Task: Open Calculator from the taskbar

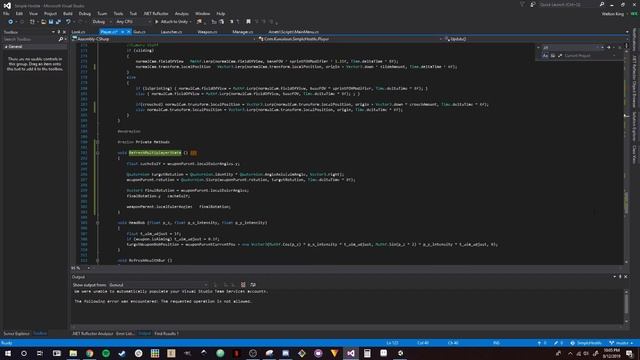Action: point(367,353)
